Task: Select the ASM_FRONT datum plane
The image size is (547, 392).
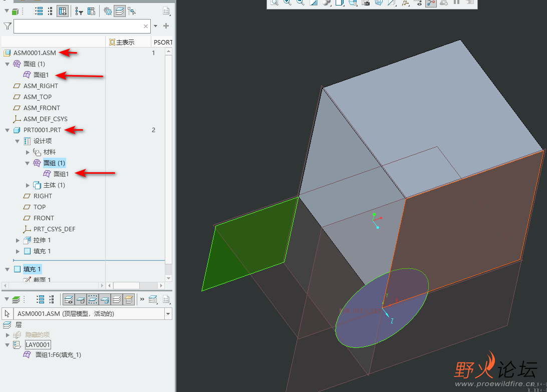Action: pos(42,108)
